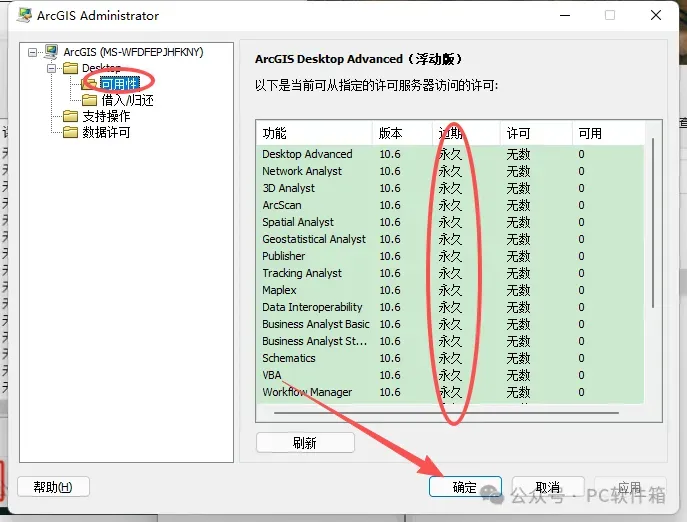This screenshot has width=687, height=522.
Task: Click the 10.6 version cell in the Publisher row
Action: point(390,256)
